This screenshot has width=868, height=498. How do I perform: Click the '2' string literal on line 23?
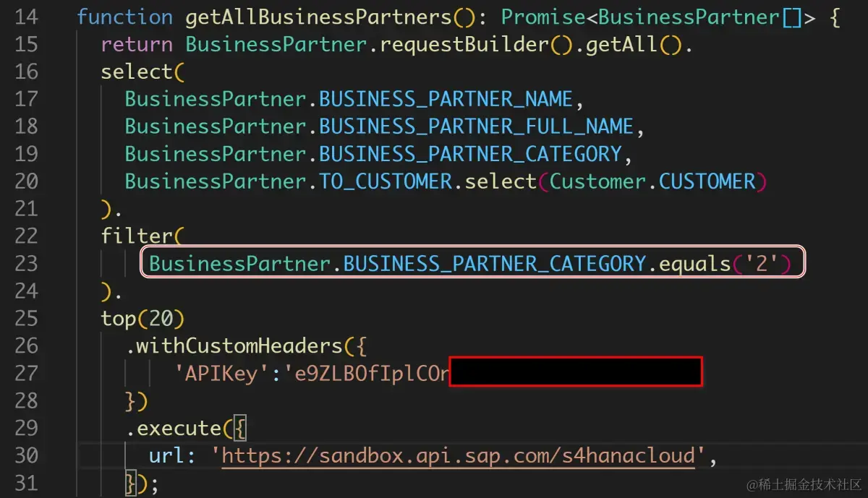pyautogui.click(x=760, y=265)
